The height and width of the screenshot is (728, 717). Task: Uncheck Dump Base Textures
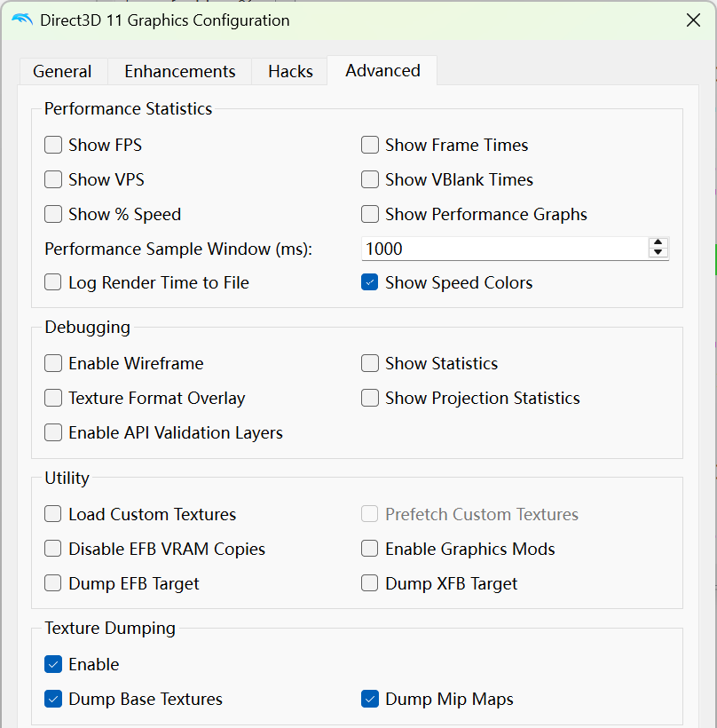(53, 699)
